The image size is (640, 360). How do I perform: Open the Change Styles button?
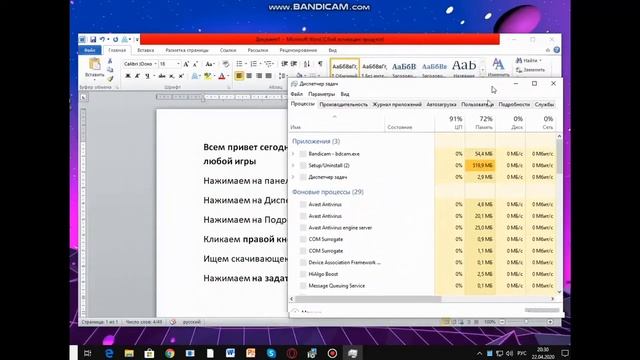(x=498, y=67)
